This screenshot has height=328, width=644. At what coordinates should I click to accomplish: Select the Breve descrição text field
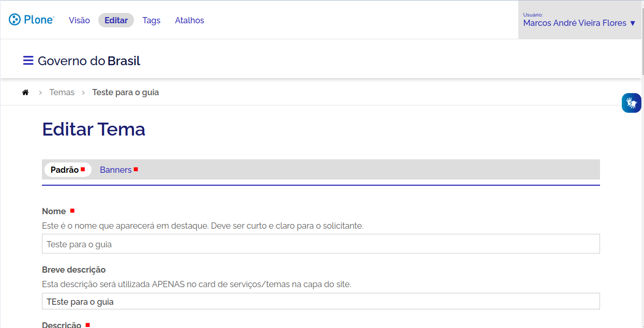[321, 301]
